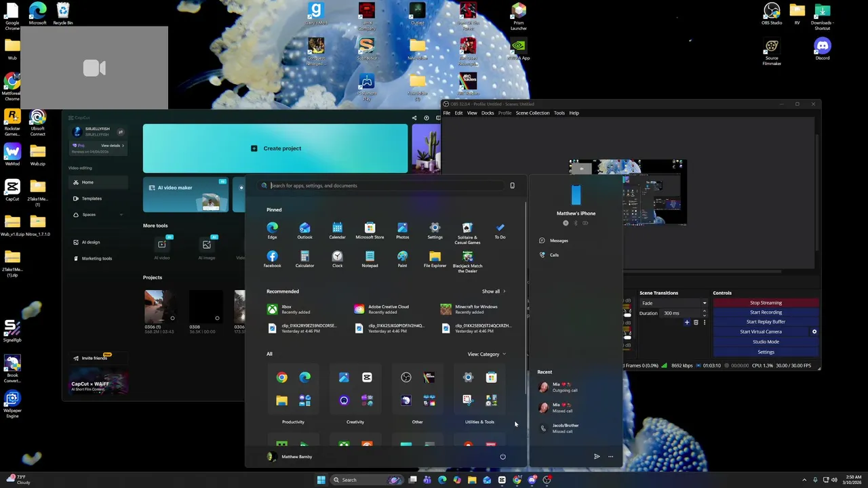Expand the View: Category dropdown
Image resolution: width=868 pixels, height=488 pixels.
pyautogui.click(x=486, y=354)
